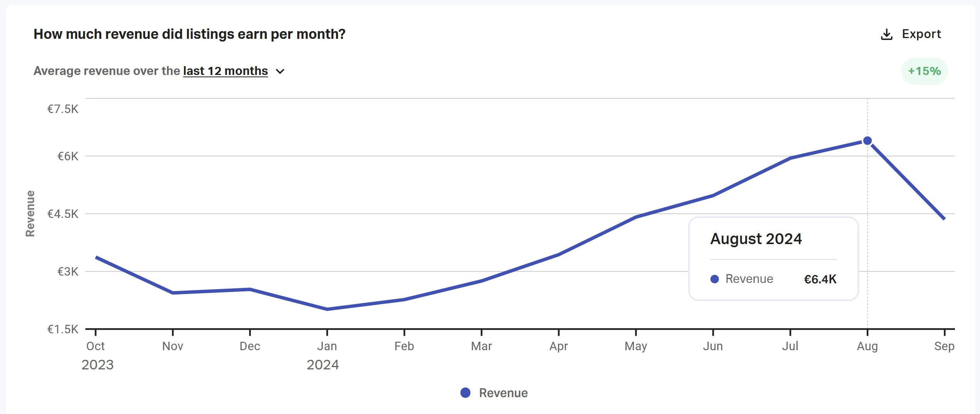This screenshot has height=414, width=980.
Task: Click the Aug x-axis label
Action: (867, 346)
